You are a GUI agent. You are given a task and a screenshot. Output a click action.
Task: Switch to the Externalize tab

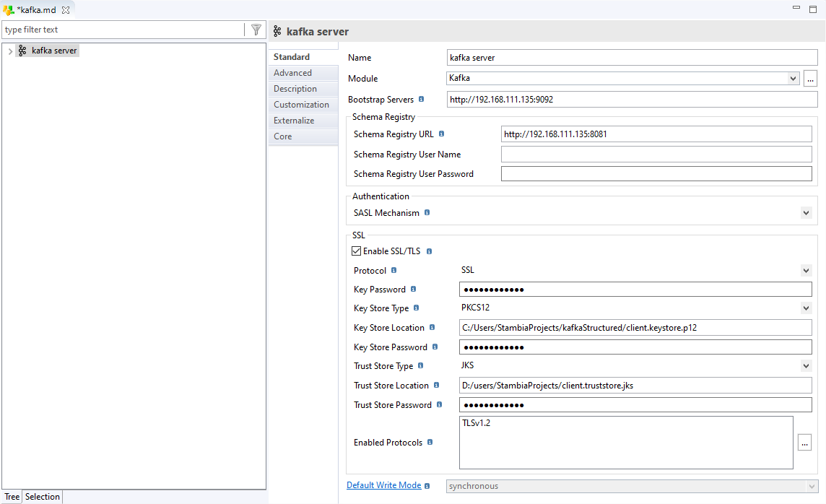pyautogui.click(x=303, y=120)
